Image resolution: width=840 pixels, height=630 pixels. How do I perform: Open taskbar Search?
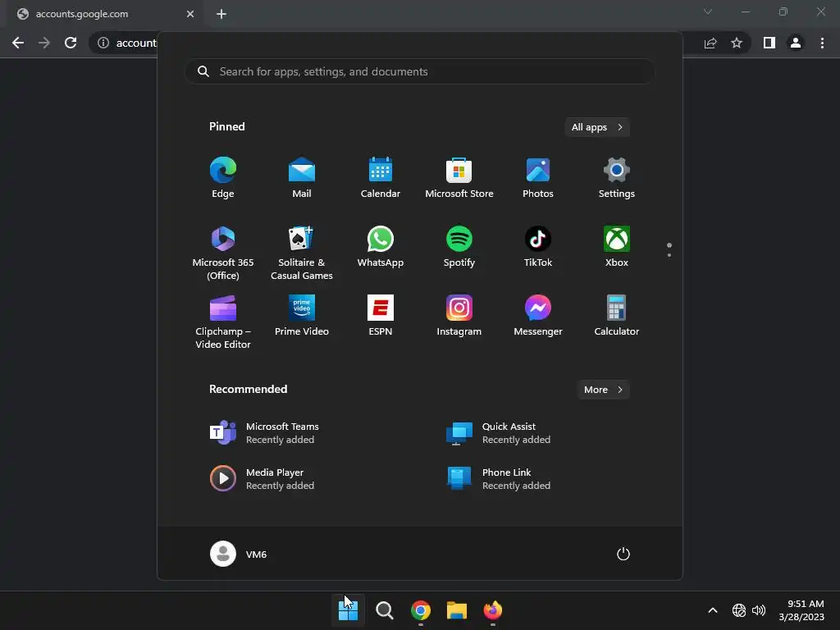point(384,610)
